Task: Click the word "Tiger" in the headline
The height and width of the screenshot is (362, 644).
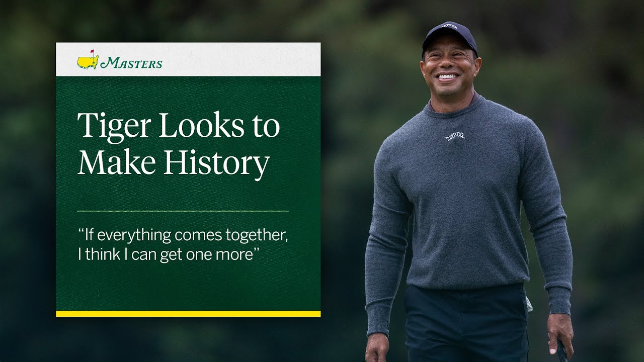Action: click(114, 127)
